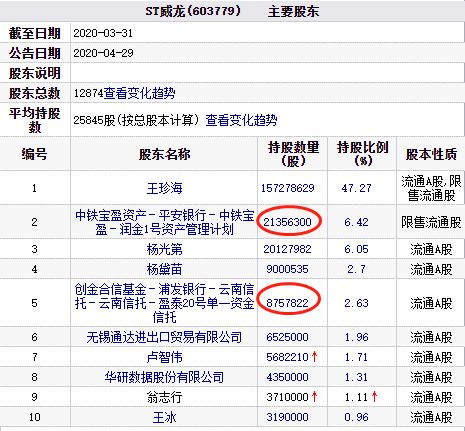The height and width of the screenshot is (431, 465).
Task: Click 主要股东 heading
Action: pos(293,12)
